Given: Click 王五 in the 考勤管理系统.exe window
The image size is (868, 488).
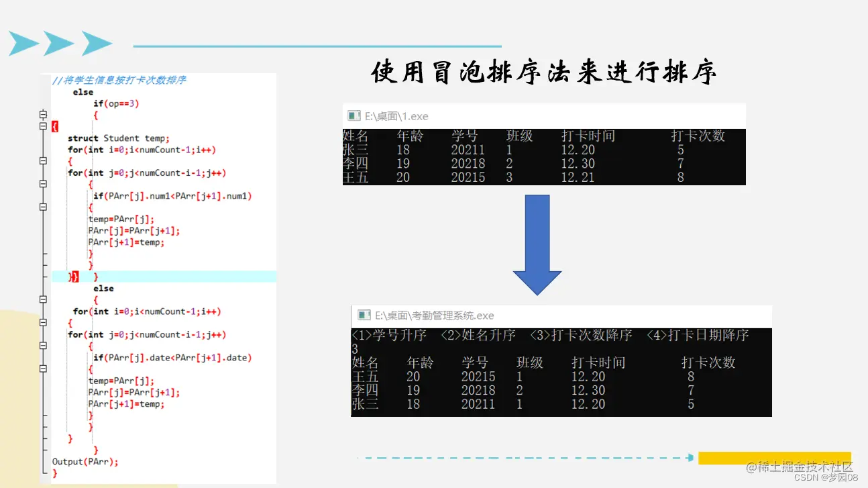Looking at the screenshot, I should coord(365,377).
